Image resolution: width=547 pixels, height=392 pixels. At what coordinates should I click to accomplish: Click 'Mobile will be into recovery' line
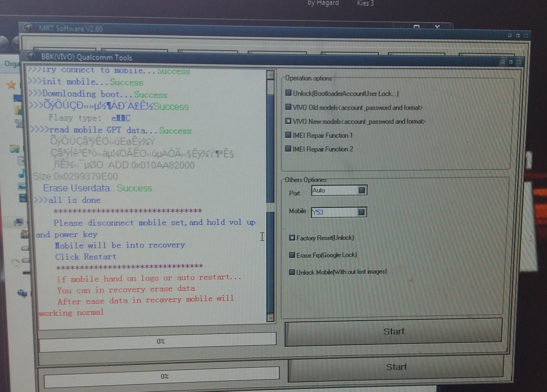coord(120,245)
